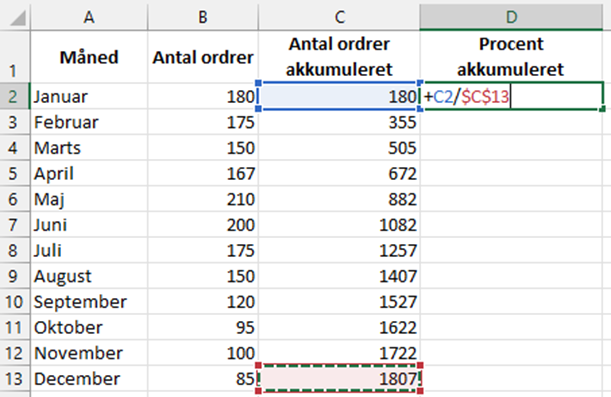Click the 'August' cell
This screenshot has height=397, width=611.
click(89, 276)
